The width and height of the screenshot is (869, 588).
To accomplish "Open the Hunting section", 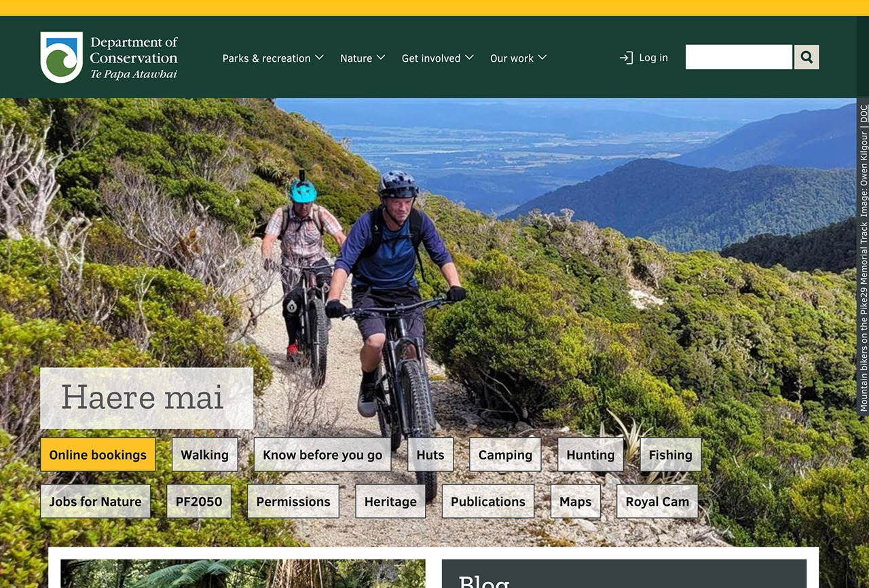I will click(x=591, y=455).
